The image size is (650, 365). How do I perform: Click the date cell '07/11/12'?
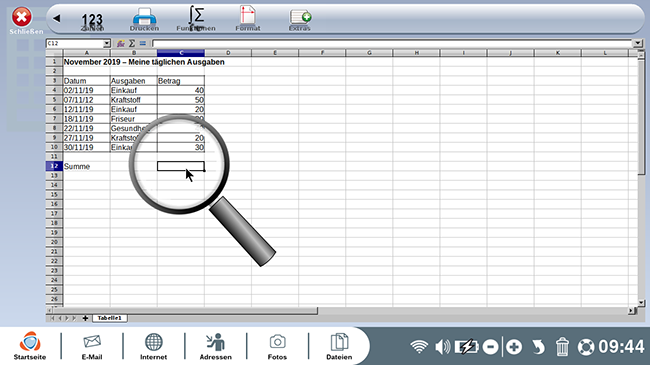point(87,100)
